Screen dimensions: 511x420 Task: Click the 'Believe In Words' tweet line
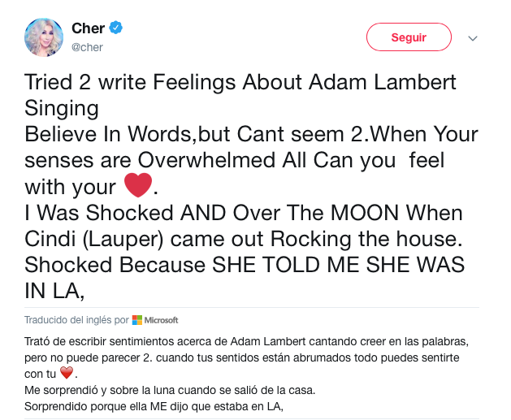click(x=251, y=134)
